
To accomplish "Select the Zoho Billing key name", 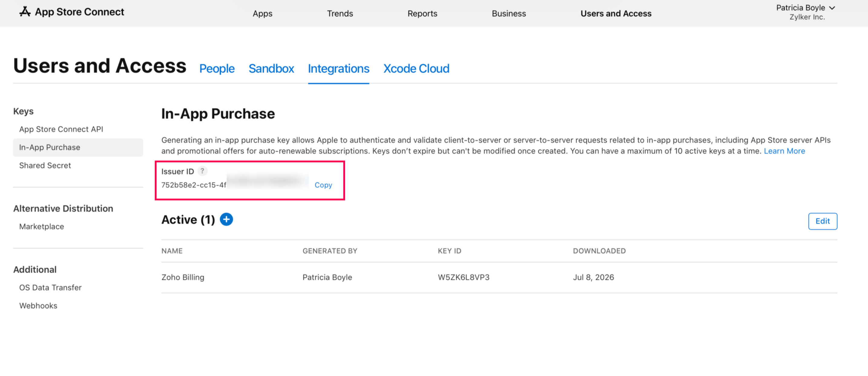I will (182, 277).
